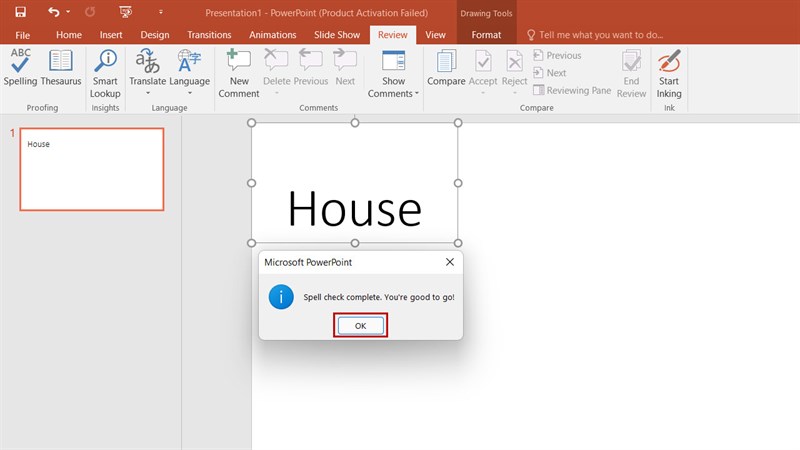Go to Next comment
Viewport: 800px width, 450px height.
click(x=345, y=68)
